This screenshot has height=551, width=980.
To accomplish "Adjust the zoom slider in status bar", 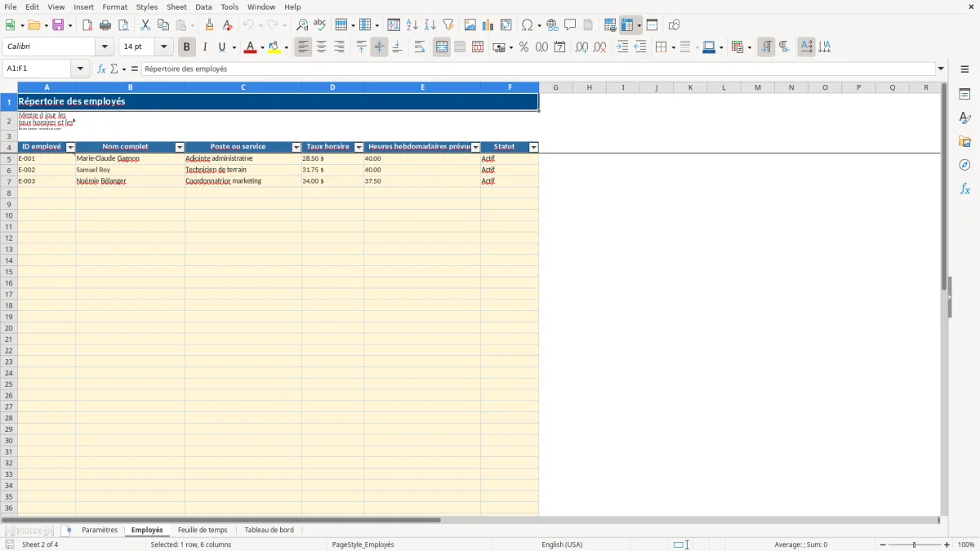I will [915, 544].
